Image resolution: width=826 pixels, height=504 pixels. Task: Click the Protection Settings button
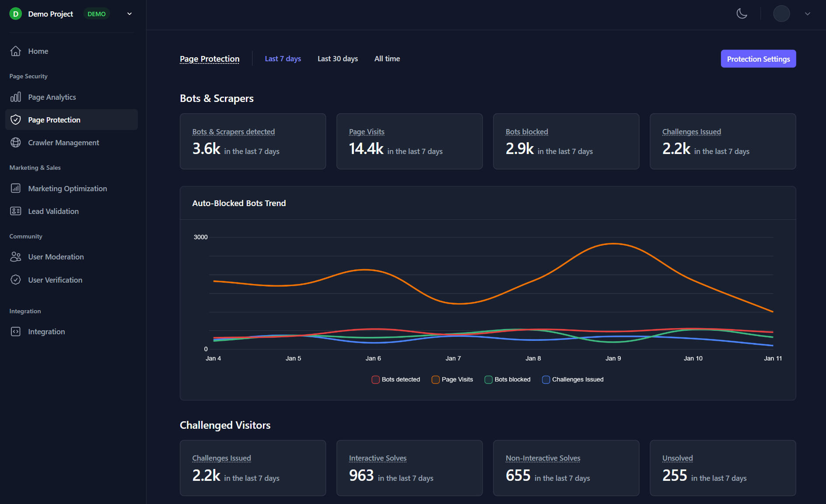tap(758, 59)
